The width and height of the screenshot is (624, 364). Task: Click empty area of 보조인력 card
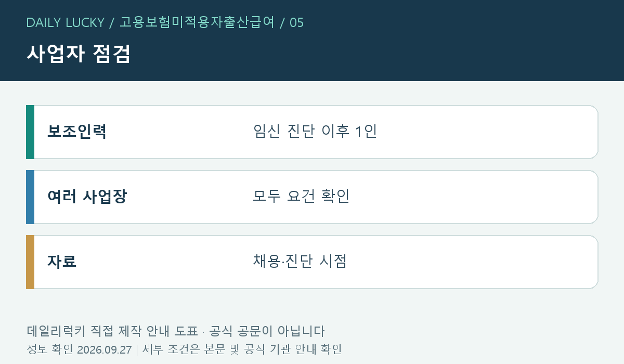click(x=484, y=132)
